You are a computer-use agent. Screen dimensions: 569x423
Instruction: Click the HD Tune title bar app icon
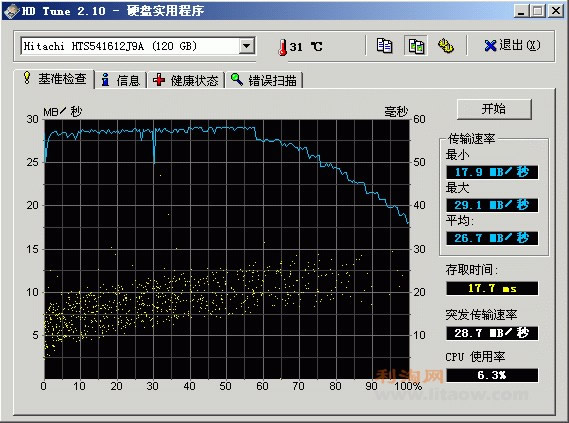[x=11, y=10]
